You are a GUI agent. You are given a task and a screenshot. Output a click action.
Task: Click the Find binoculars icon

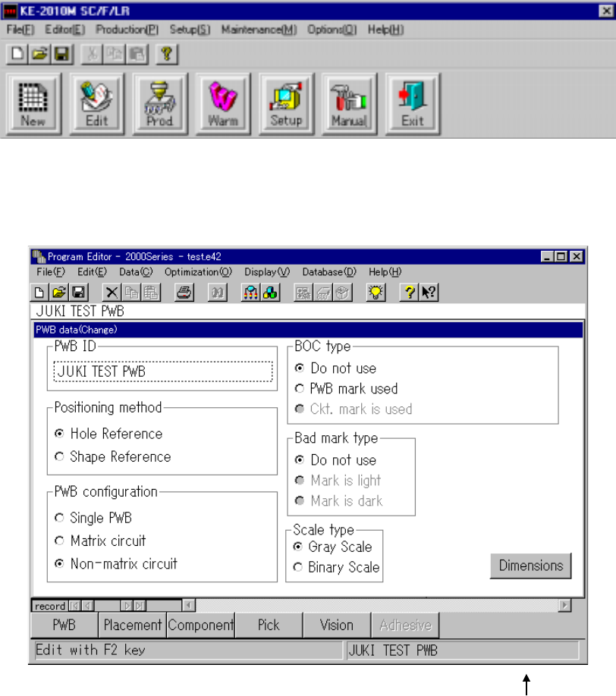coord(218,293)
